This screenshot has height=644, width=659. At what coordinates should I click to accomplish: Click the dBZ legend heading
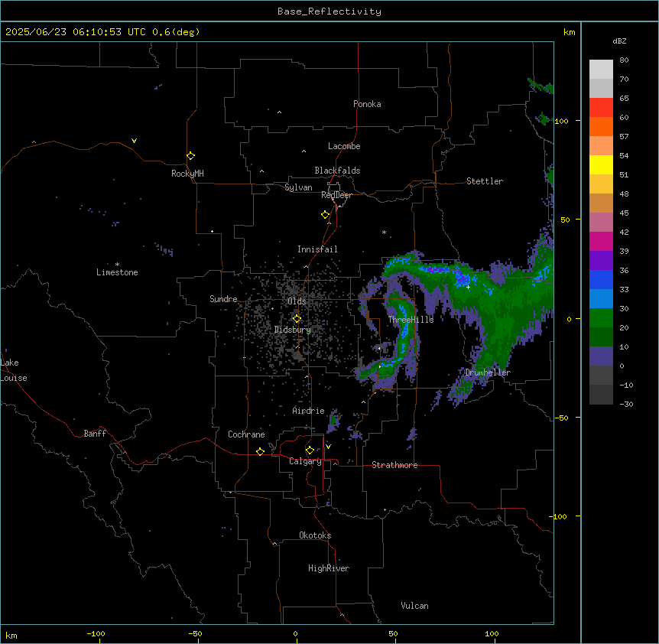(619, 41)
